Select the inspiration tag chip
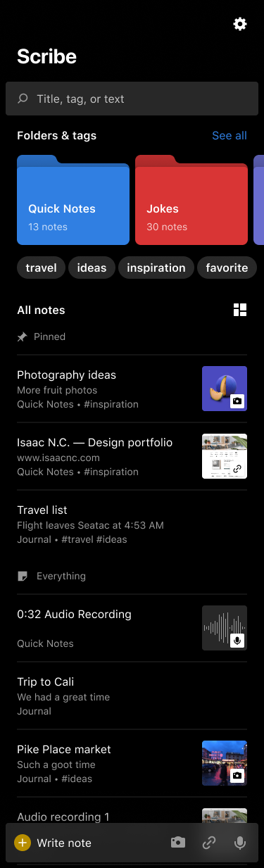 coord(156,268)
